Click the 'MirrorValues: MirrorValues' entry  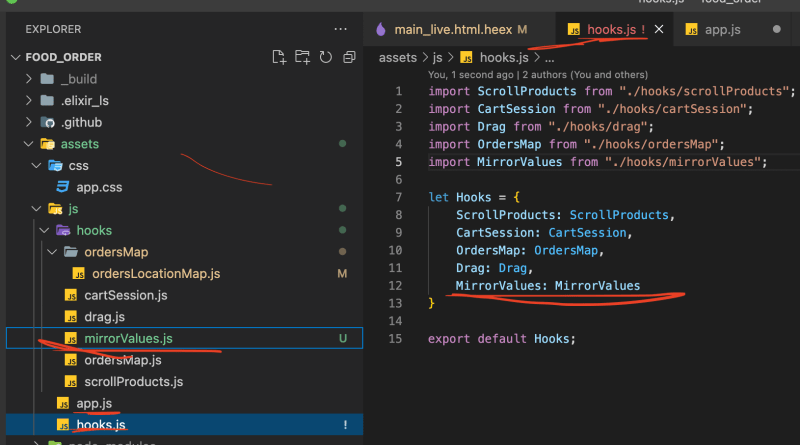point(547,286)
